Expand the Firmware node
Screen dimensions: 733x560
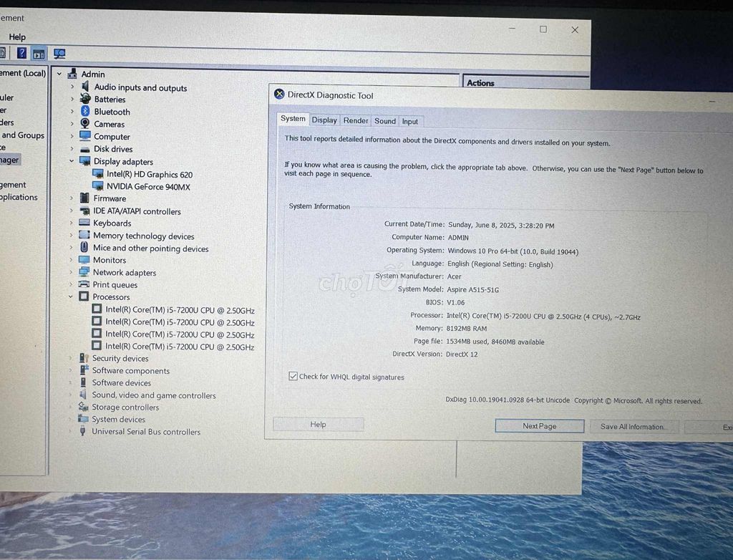tap(72, 198)
